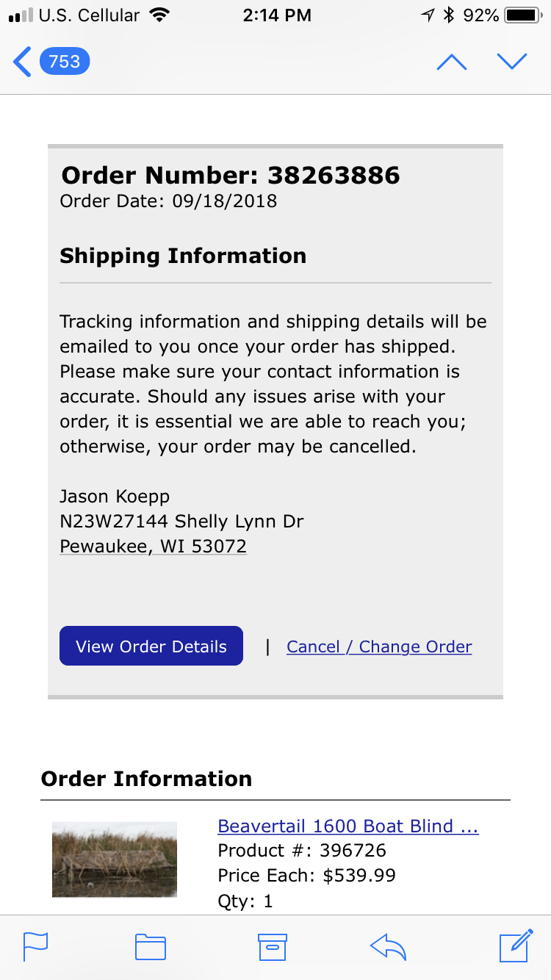Image resolution: width=551 pixels, height=980 pixels.
Task: Flag this email
Action: tap(36, 946)
